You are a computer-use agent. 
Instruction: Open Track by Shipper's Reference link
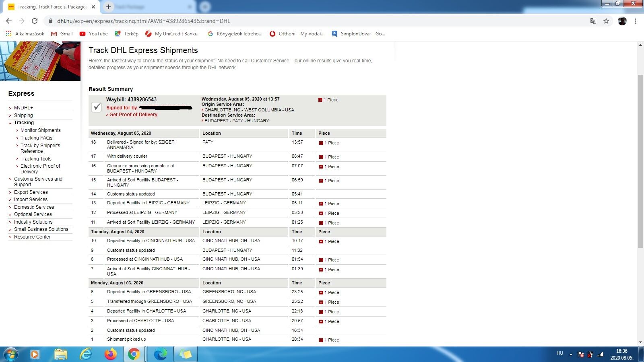pos(40,148)
